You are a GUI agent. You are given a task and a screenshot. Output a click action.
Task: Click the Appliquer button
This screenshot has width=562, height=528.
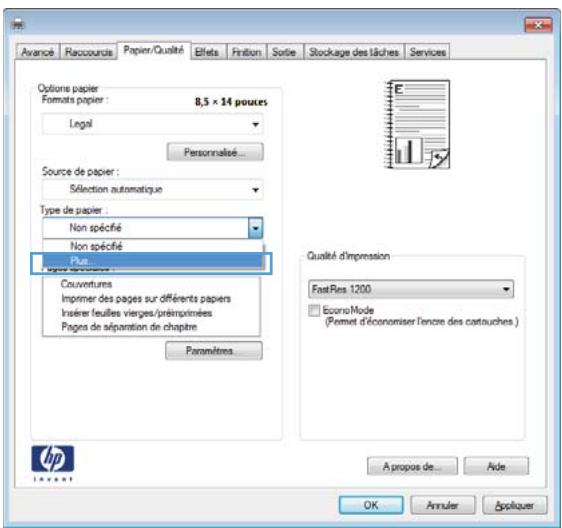[515, 505]
